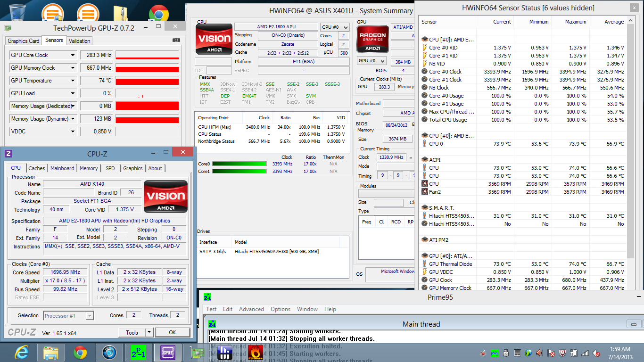Image resolution: width=644 pixels, height=362 pixels.
Task: Click the GPU-Z camera screenshot icon
Action: 176,40
